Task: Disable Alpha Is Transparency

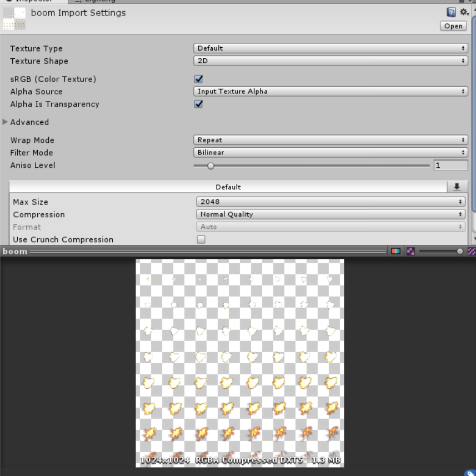Action: tap(198, 104)
